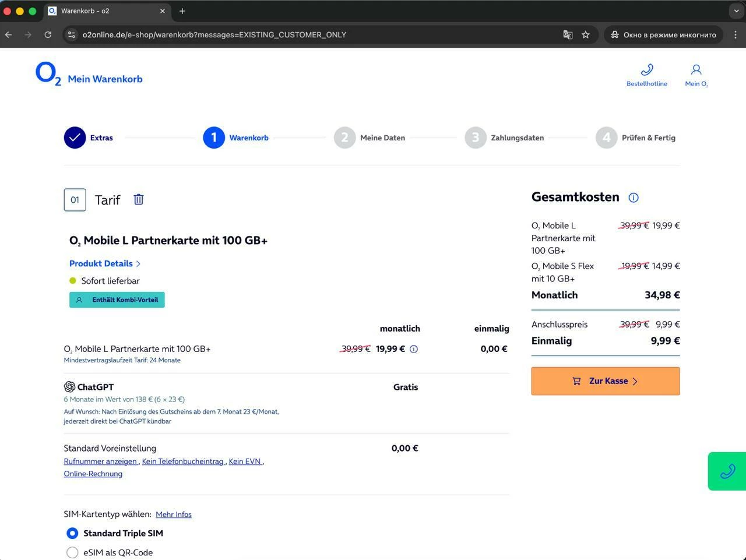Select eSIM als QR-Code option
The image size is (746, 560).
coord(72,552)
